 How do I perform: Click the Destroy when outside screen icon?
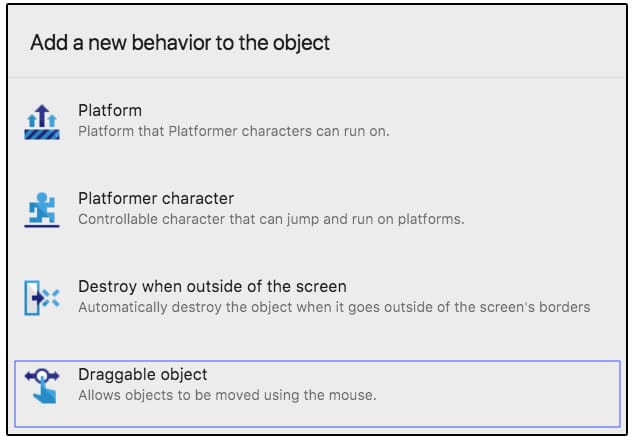[41, 297]
